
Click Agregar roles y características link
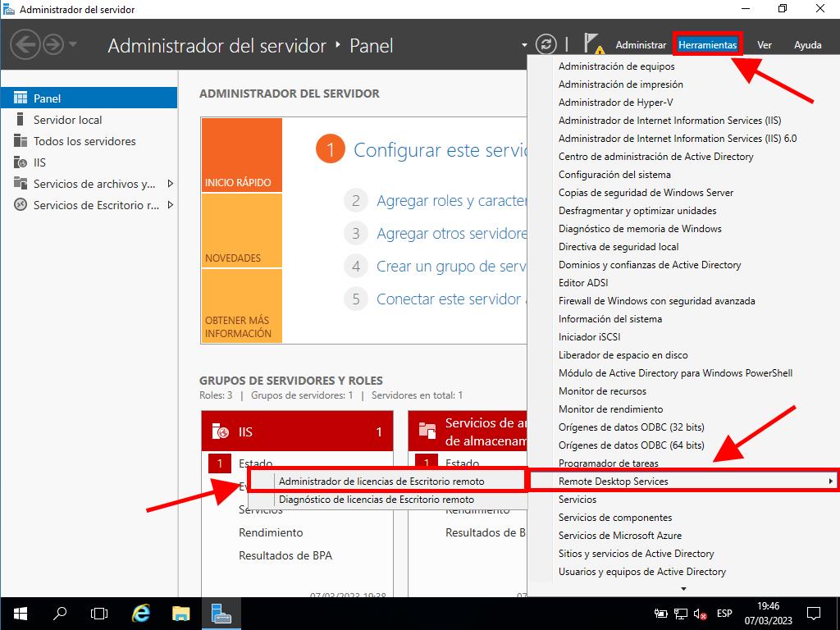click(450, 201)
